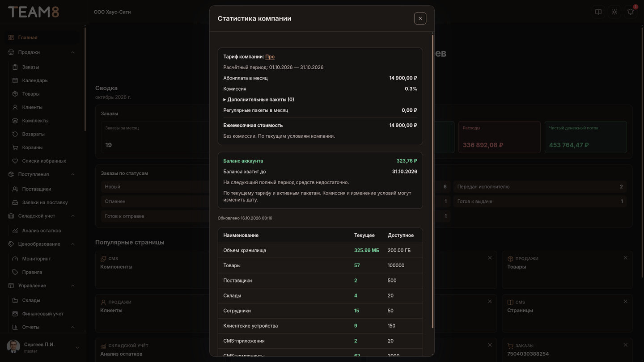Click the Поставщики icon in sidebar

[x=15, y=189]
